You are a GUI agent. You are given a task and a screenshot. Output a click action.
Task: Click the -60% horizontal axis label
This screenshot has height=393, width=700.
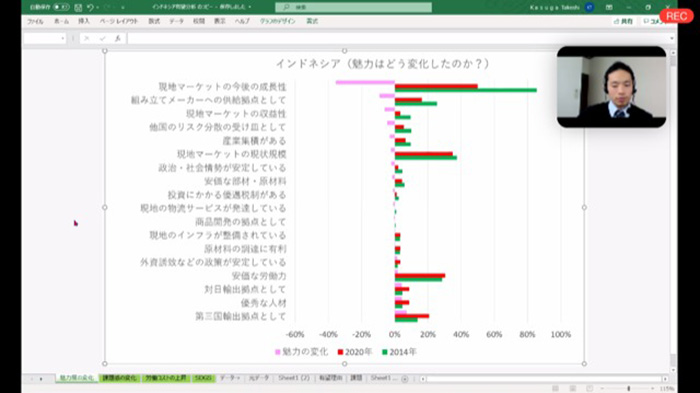[x=295, y=334]
